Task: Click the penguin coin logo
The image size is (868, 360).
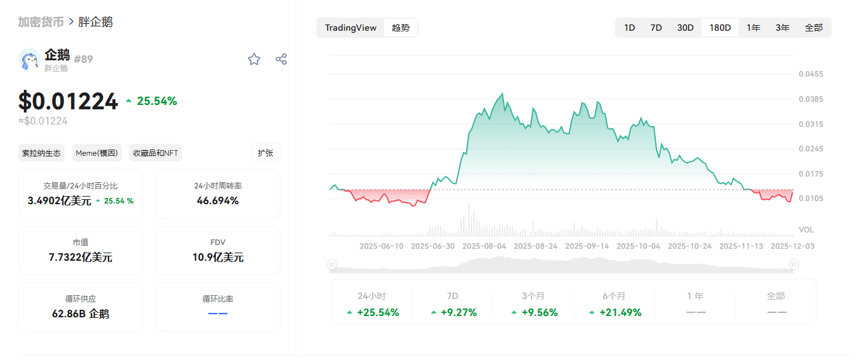Action: 29,60
